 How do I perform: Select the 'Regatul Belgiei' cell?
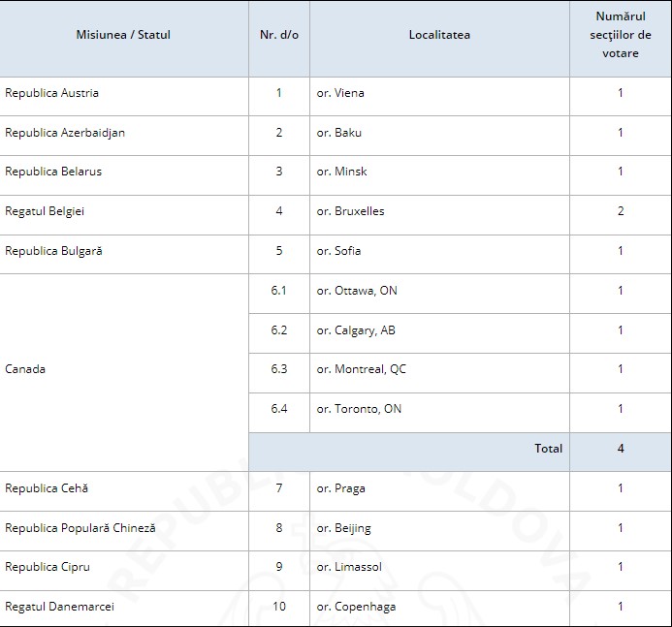tap(124, 215)
